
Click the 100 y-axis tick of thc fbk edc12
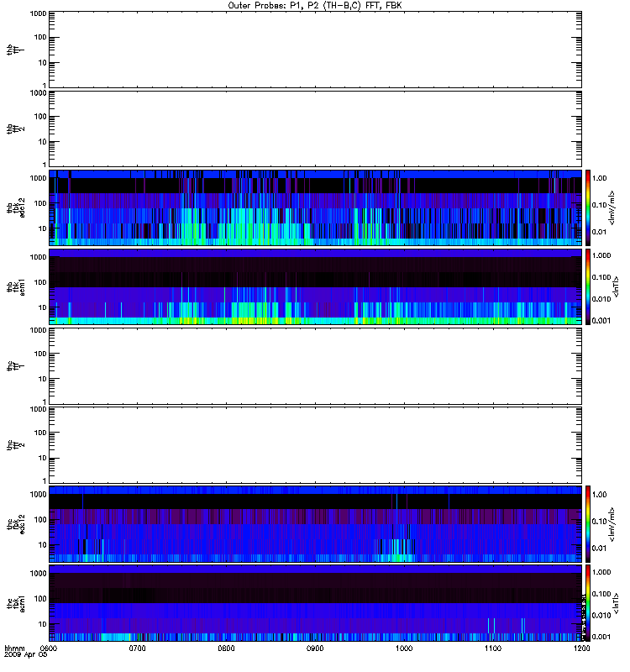click(40, 520)
